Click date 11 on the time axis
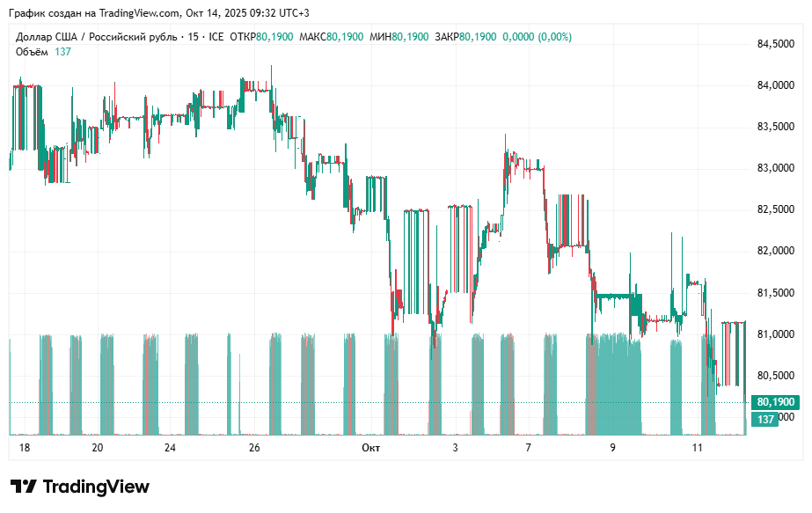Viewport: 812px width, 513px height. click(698, 448)
